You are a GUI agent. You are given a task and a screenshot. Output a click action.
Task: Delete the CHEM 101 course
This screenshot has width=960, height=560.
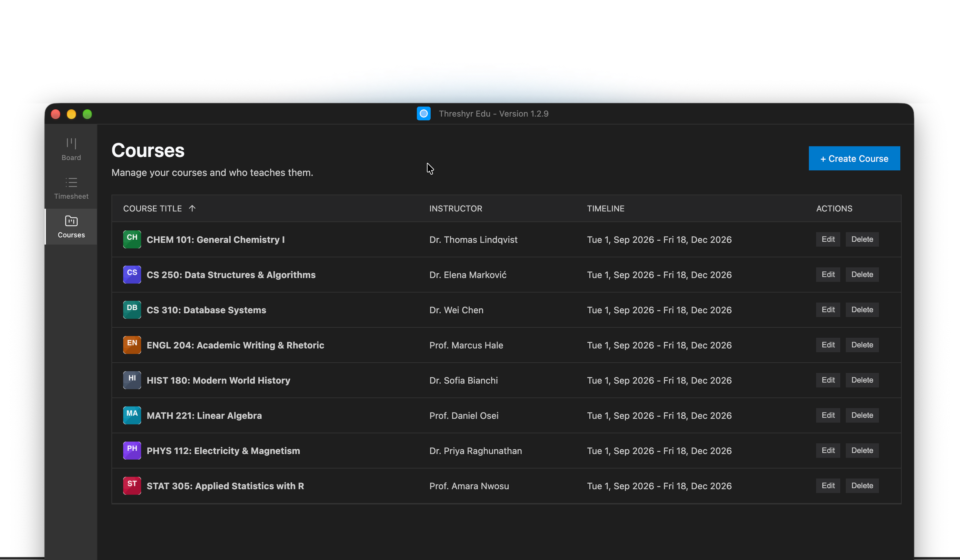(862, 239)
